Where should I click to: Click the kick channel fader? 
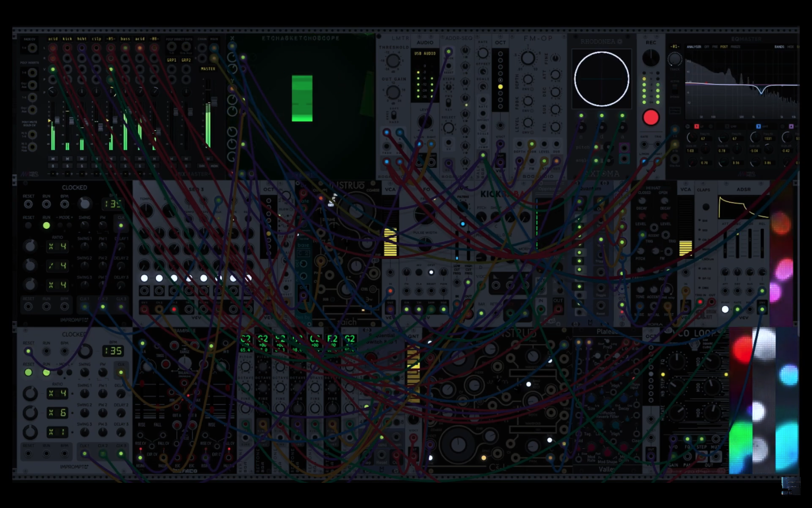[x=72, y=120]
